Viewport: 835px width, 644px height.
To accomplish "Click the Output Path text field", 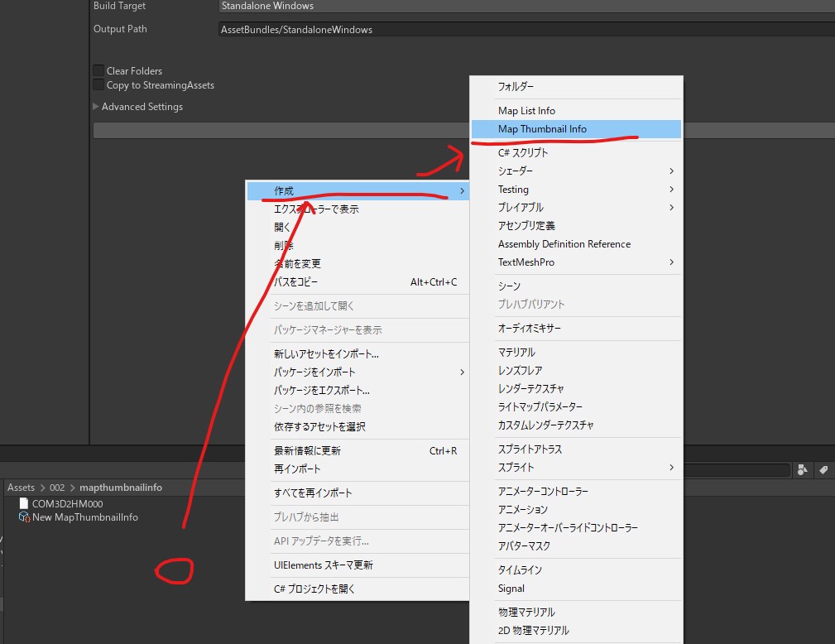I will pos(526,30).
